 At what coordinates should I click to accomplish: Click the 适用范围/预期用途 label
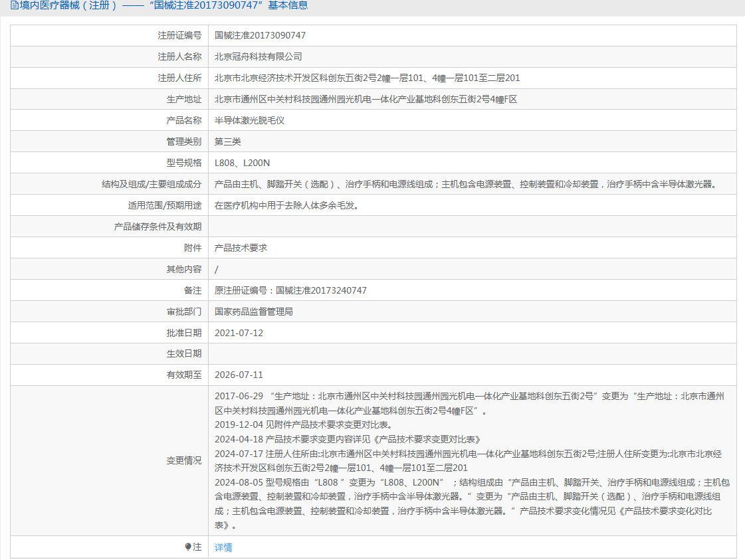(165, 206)
